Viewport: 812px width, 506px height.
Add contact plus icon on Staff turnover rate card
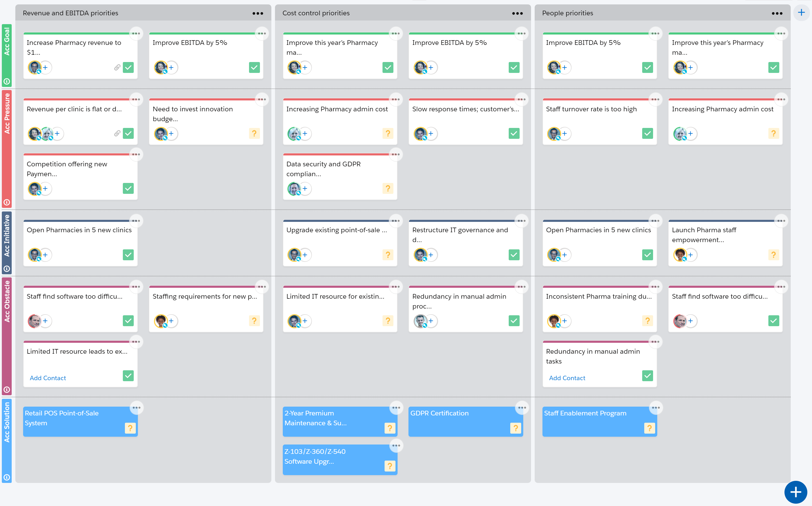[x=565, y=134]
